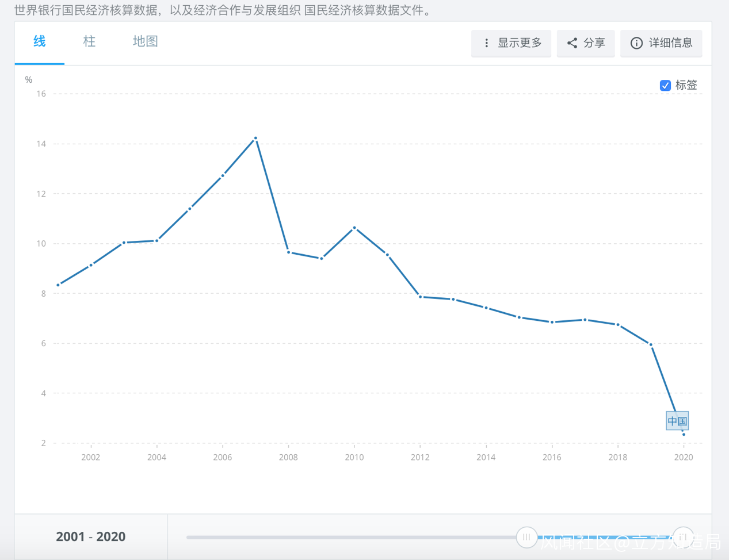Click the x-axis label 2018
This screenshot has height=560, width=729.
(617, 457)
